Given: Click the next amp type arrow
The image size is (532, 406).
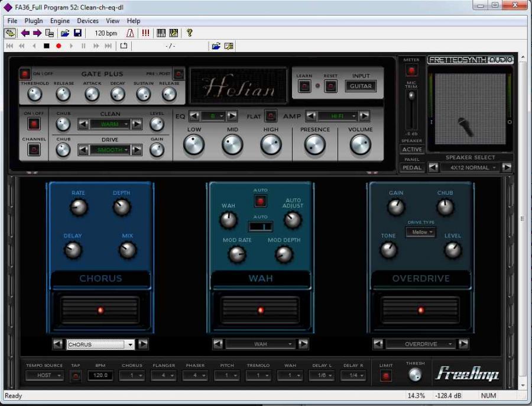Looking at the screenshot, I should [364, 116].
